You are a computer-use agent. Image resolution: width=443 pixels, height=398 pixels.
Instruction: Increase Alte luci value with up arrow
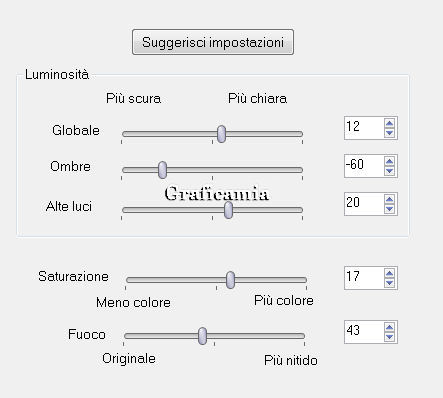click(389, 199)
